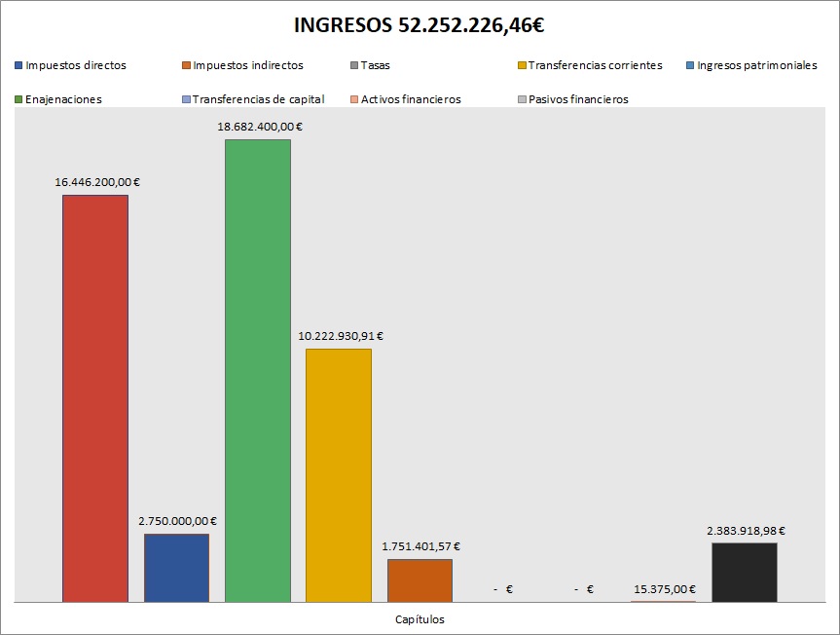Select the tallest green bar
Viewport: 840px width, 635px height.
coord(258,370)
